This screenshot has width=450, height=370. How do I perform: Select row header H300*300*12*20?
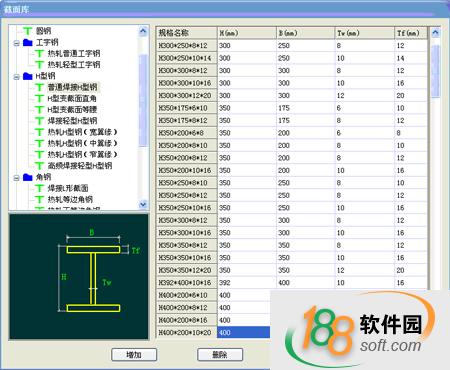pos(186,95)
